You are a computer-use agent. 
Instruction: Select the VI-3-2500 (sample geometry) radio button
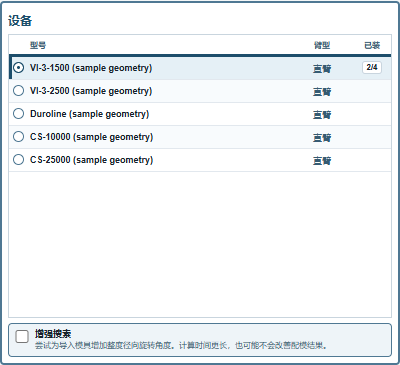[x=18, y=91]
